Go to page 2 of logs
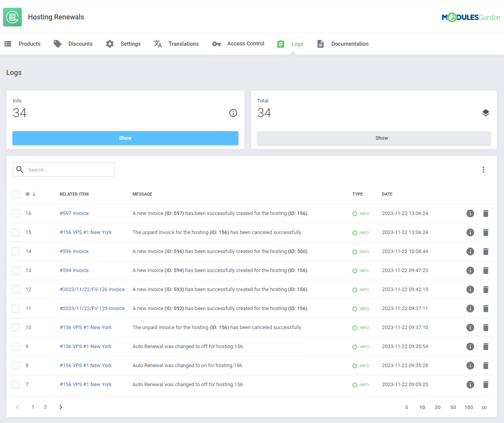The width and height of the screenshot is (504, 423). [45, 407]
